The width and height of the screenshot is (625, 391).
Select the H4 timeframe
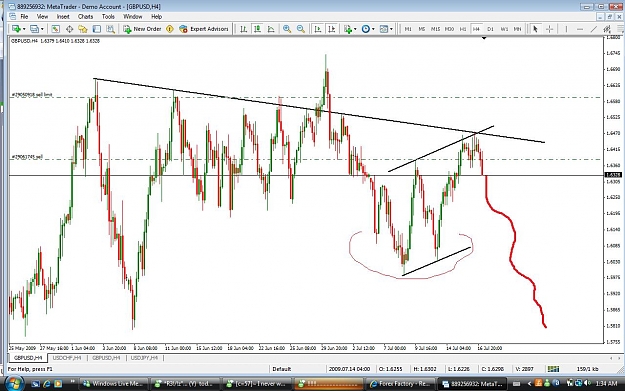[x=476, y=29]
